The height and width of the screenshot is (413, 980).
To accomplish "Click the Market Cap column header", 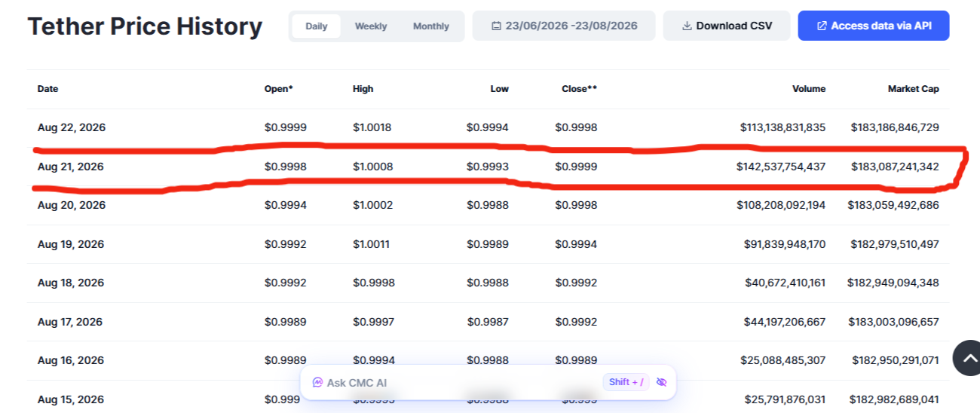I will tap(914, 89).
